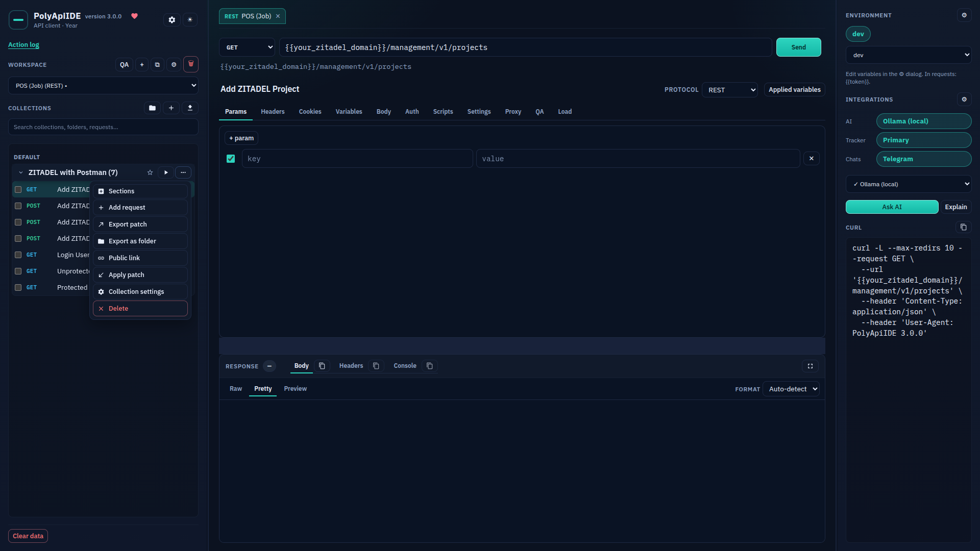Check the Protected request checkbox
The width and height of the screenshot is (980, 551).
tap(18, 287)
